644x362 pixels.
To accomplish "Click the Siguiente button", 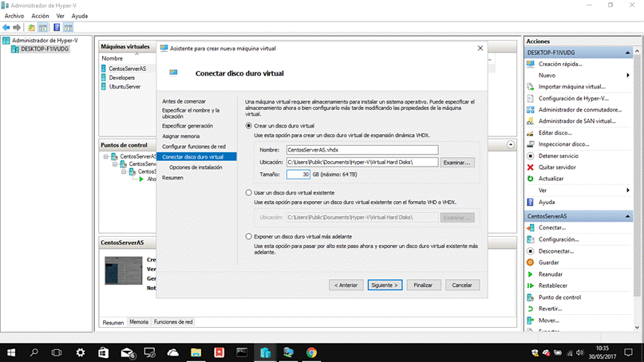I will point(385,285).
